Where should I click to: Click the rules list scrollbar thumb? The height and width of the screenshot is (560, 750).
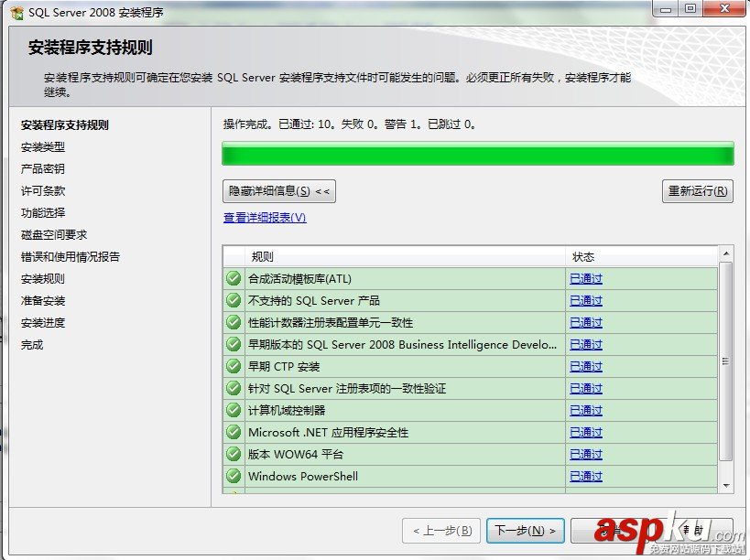coord(726,361)
